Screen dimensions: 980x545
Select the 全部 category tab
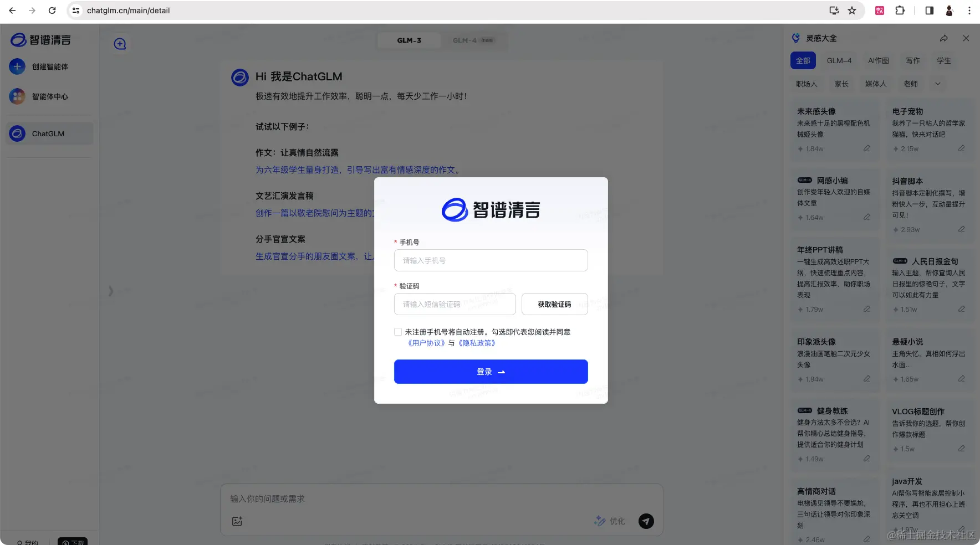click(x=803, y=61)
